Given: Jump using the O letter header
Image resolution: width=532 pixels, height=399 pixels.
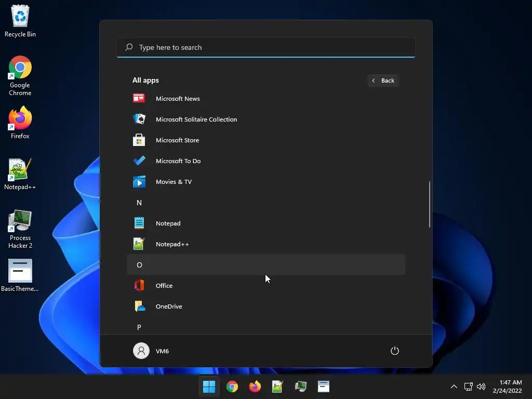Looking at the screenshot, I should 266,264.
